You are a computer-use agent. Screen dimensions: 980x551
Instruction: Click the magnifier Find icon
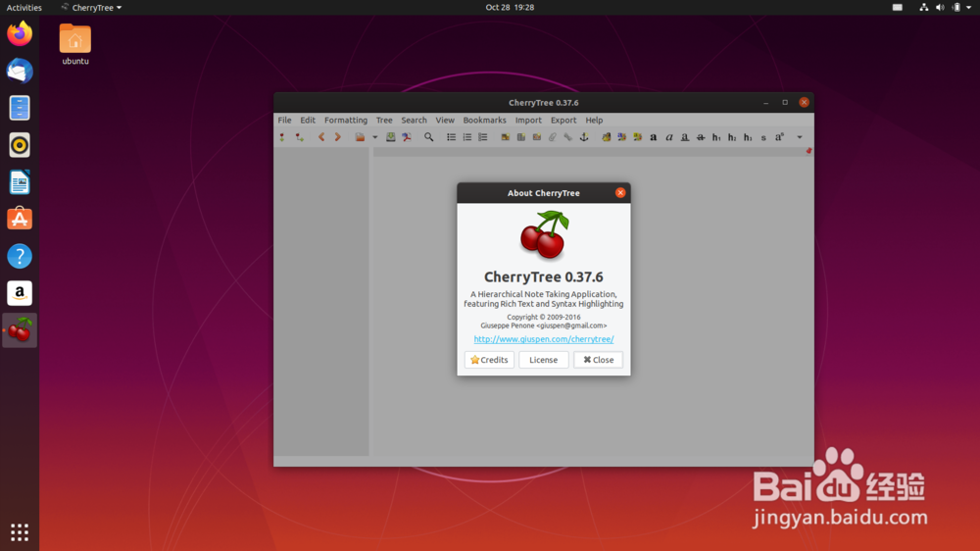point(429,137)
